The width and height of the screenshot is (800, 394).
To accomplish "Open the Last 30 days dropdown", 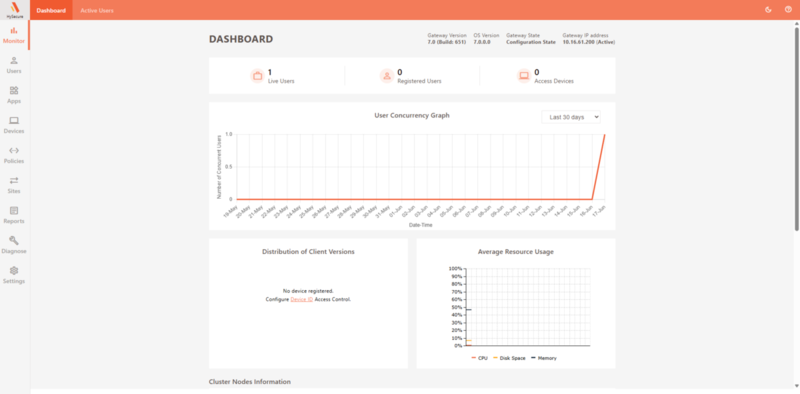I will [x=571, y=117].
